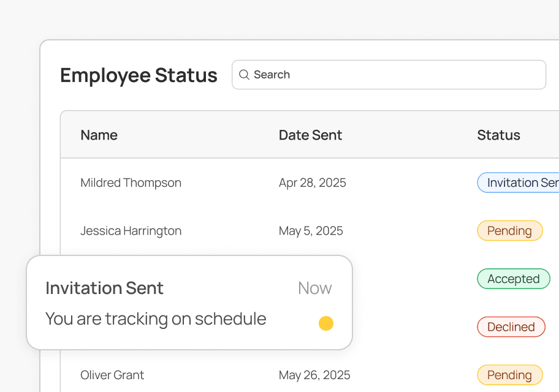Click the Invitation Sent notification title
The width and height of the screenshot is (559, 392).
pos(104,288)
